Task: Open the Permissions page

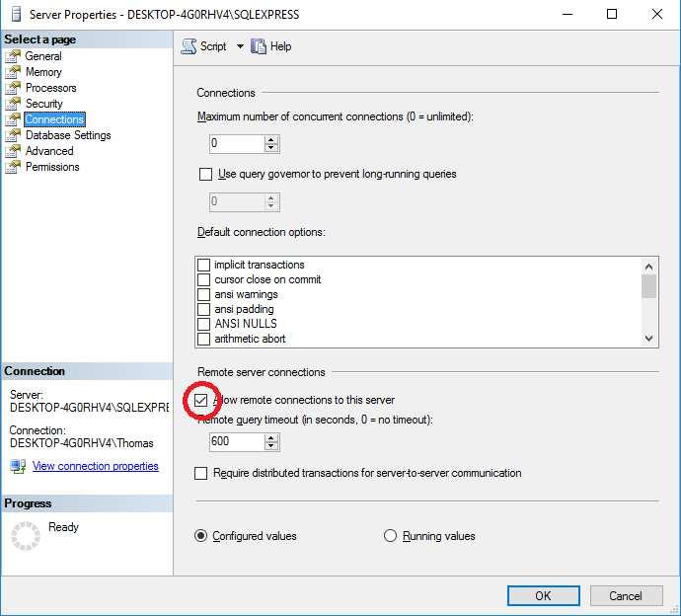Action: (52, 167)
